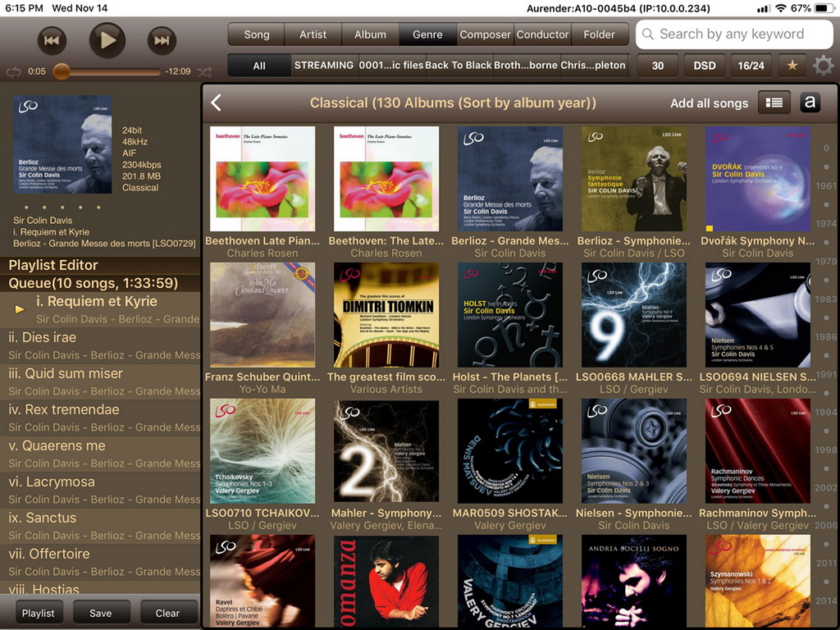Clear the playback queue
Image resolution: width=840 pixels, height=630 pixels.
[x=167, y=613]
